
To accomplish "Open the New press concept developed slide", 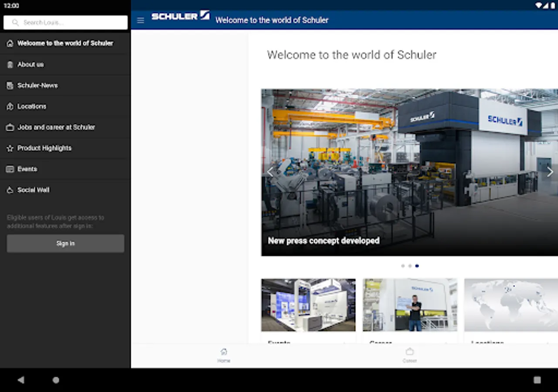I will tap(409, 172).
